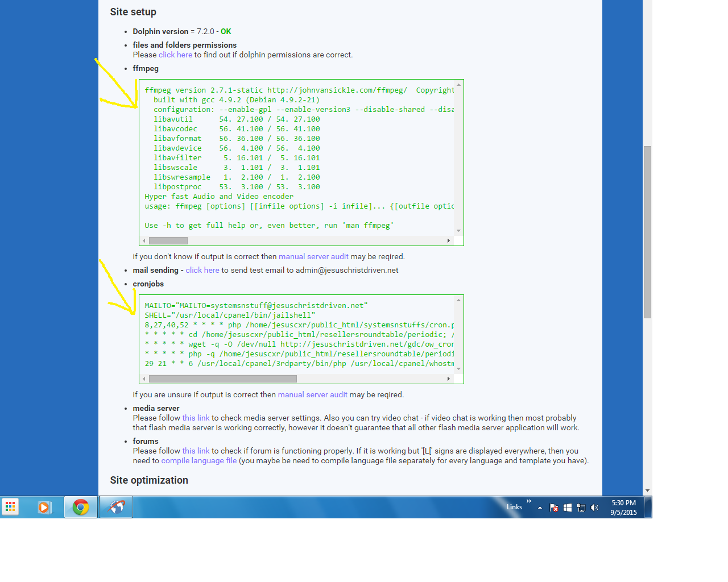Click the 'Site optimization' heading
Viewport: 728px width, 582px height.
pyautogui.click(x=149, y=480)
